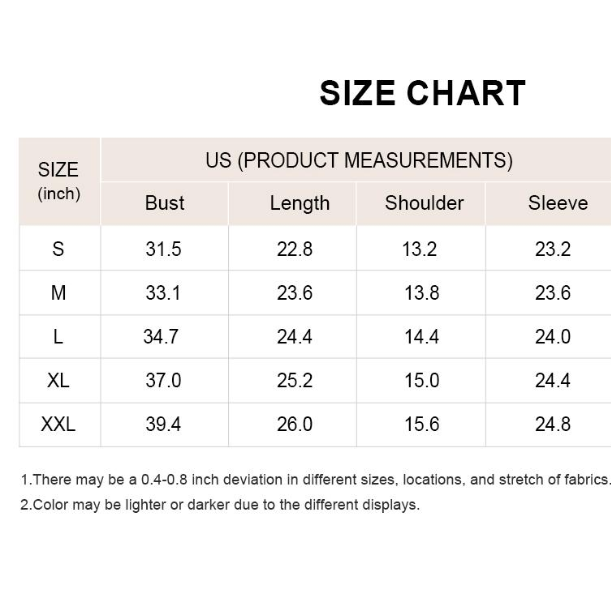
Task: Select the 37.0 bust cell for XL
Action: click(x=163, y=381)
